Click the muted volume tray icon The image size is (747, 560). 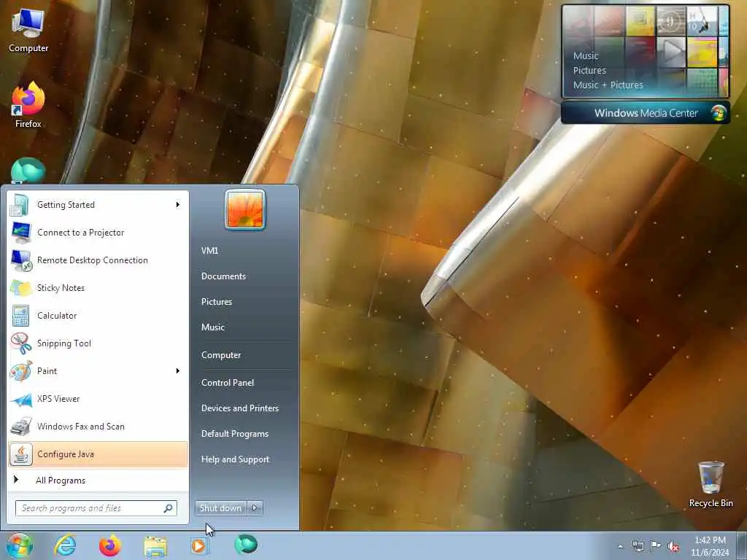click(x=673, y=546)
